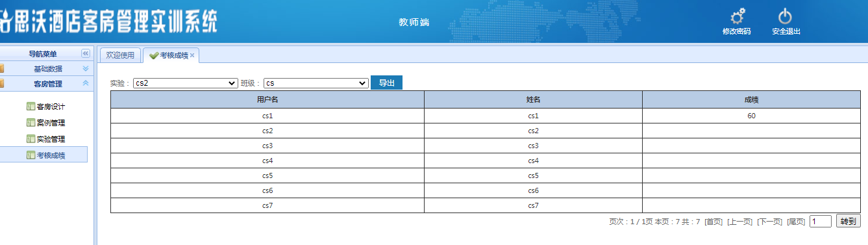The height and width of the screenshot is (245, 868).
Task: Click the 客房设计 table icon
Action: click(31, 107)
